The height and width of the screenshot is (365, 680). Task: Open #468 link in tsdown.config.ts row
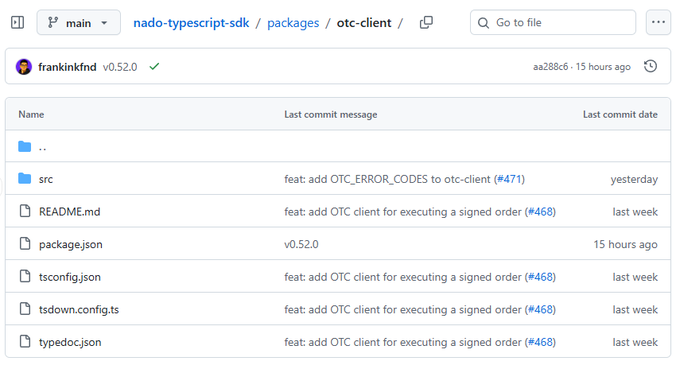pyautogui.click(x=540, y=310)
